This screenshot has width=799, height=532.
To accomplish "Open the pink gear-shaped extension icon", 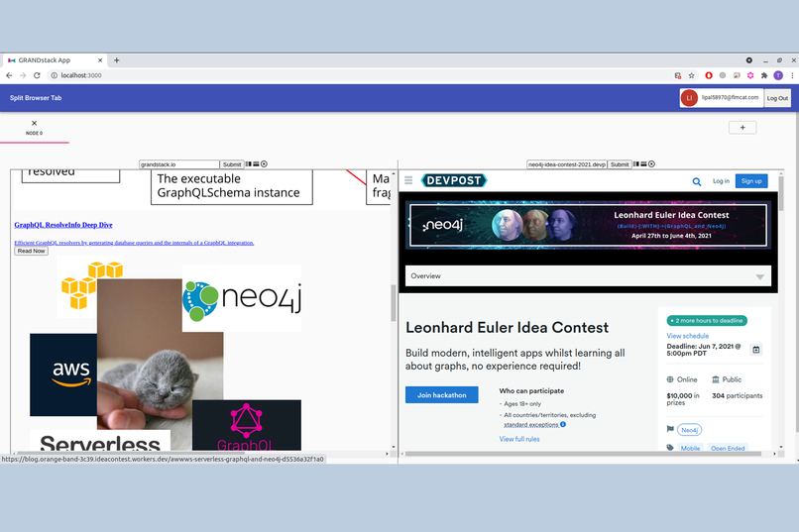I will pos(750,75).
